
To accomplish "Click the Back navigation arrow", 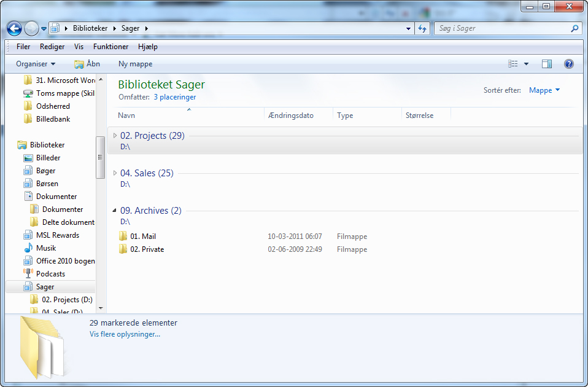I will tap(15, 28).
